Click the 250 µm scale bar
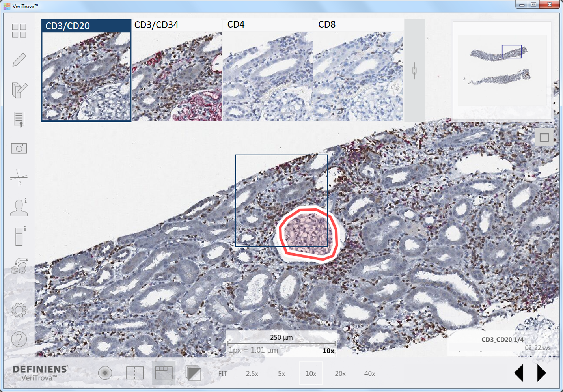This screenshot has width=563, height=392. pyautogui.click(x=281, y=343)
